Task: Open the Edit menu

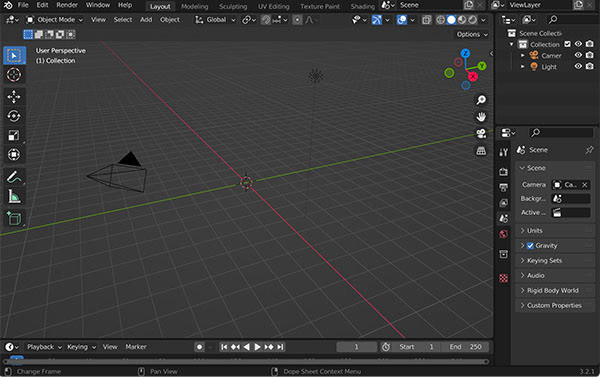Action: click(x=42, y=5)
